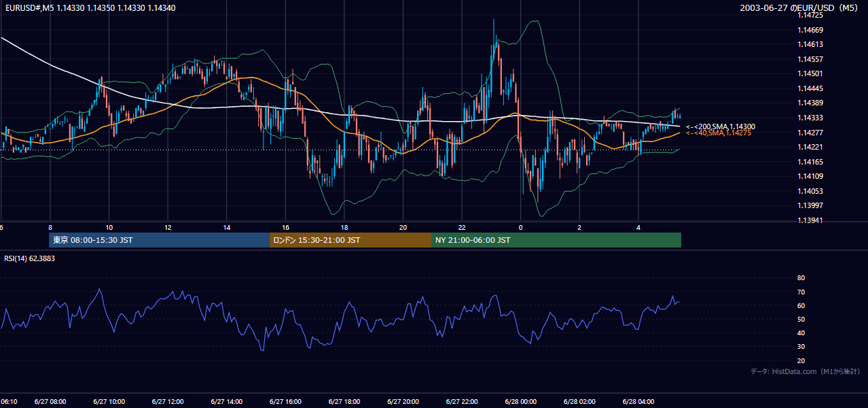Select the 2003-06-27 EUR/USD (M5) heading
The image size is (868, 408).
[800, 8]
